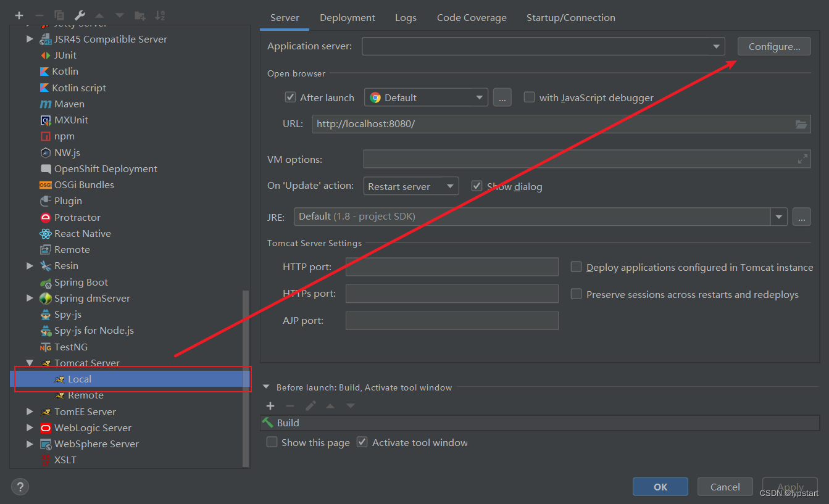The width and height of the screenshot is (829, 504).
Task: Select the NW.js icon
Action: (45, 152)
